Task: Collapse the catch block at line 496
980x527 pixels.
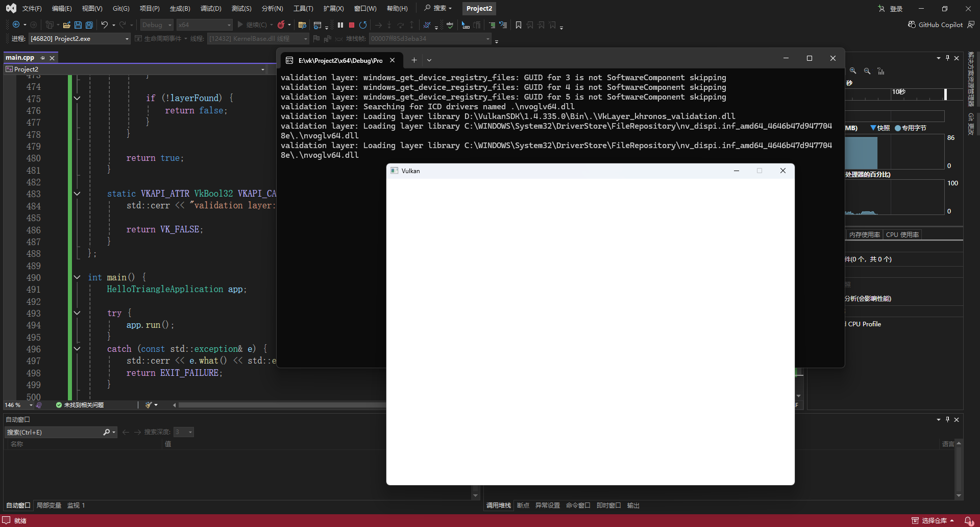Action: [x=77, y=349]
